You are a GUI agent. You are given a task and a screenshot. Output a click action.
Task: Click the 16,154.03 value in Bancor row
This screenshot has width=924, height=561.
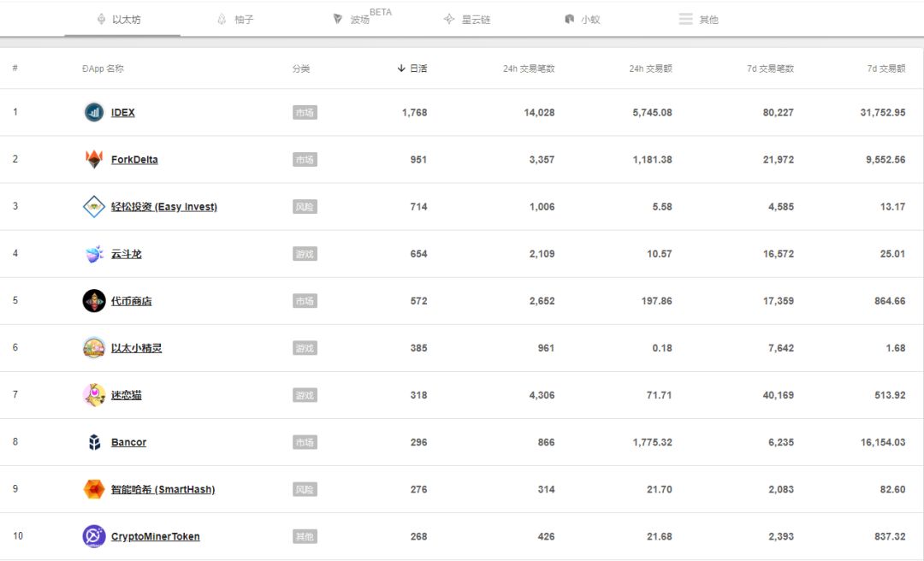[x=883, y=442]
